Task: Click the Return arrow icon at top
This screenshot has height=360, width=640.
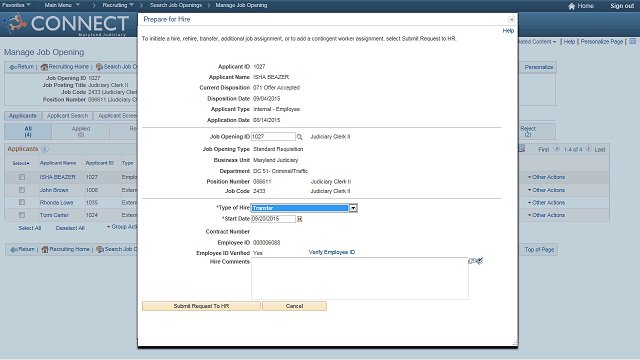Action: (13, 67)
